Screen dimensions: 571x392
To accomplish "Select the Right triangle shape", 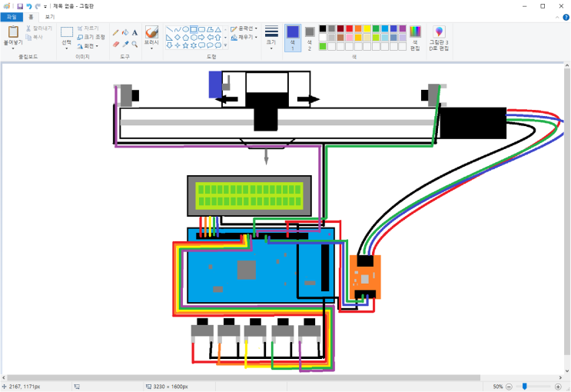I will [x=169, y=37].
